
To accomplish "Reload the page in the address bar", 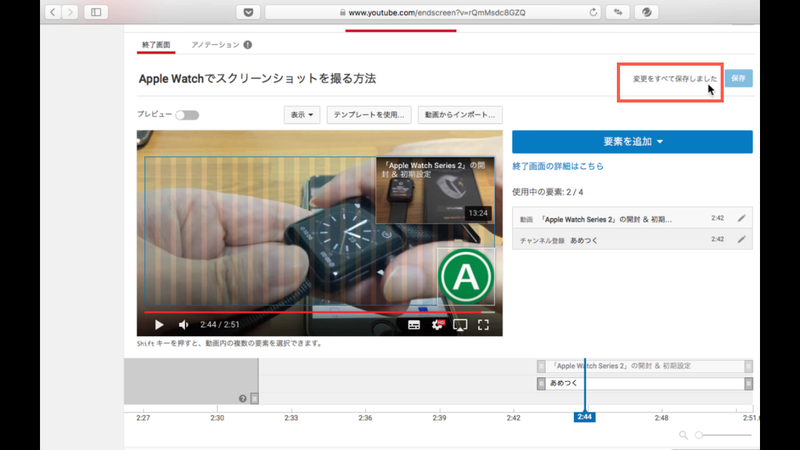I will [593, 12].
